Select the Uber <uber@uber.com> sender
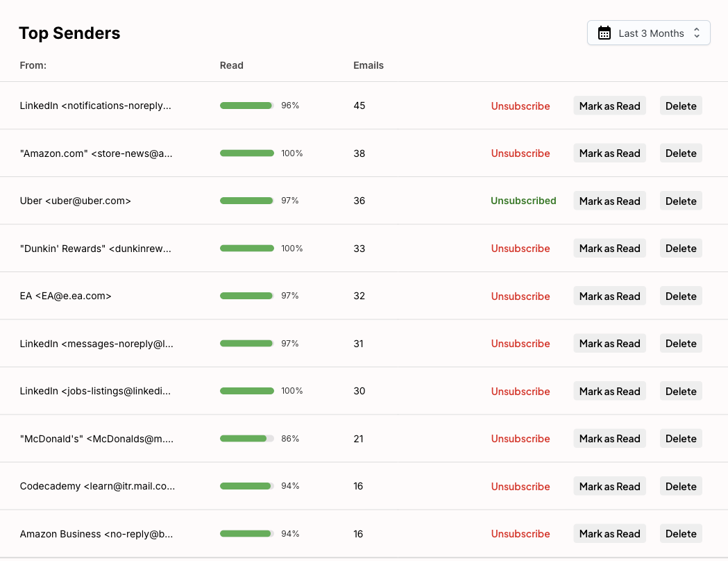Viewport: 728px width, 561px height. [75, 201]
